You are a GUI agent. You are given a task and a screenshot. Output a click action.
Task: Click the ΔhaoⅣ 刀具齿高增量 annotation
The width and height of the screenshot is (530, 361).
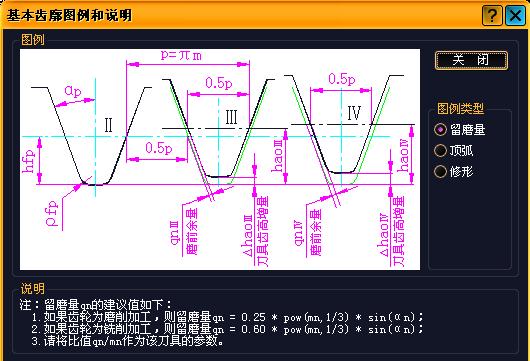[391, 232]
